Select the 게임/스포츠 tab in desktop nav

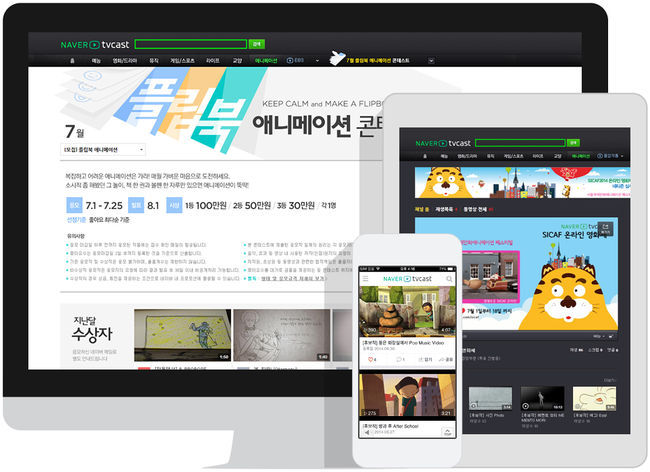click(x=181, y=61)
